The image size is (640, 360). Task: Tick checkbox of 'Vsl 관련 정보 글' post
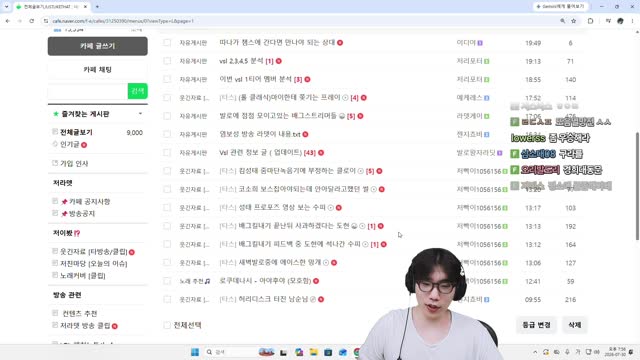coord(167,153)
